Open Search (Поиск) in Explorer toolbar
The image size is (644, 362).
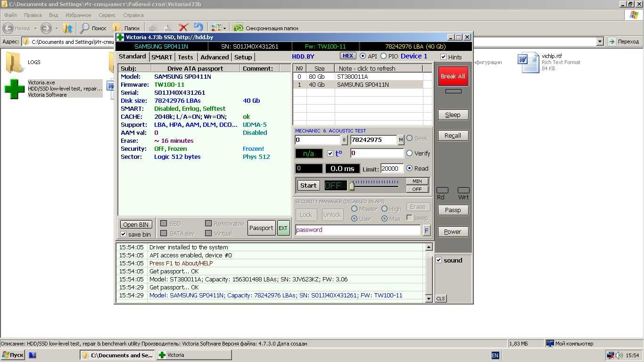click(x=93, y=28)
